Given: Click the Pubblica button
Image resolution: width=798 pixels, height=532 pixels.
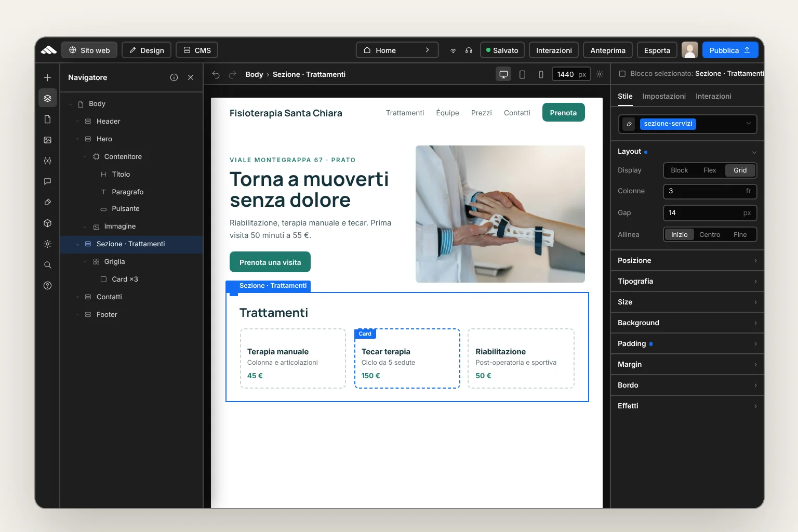Looking at the screenshot, I should click(x=730, y=50).
